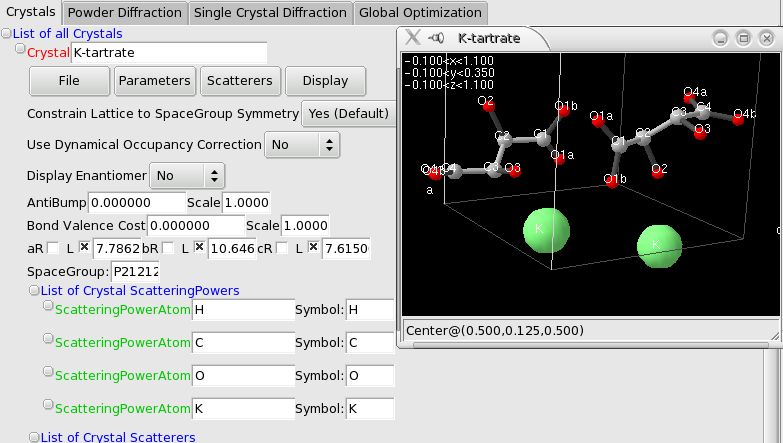Collapse List of Crystal ScatteringPowers
The height and width of the screenshot is (443, 783).
pyautogui.click(x=34, y=290)
